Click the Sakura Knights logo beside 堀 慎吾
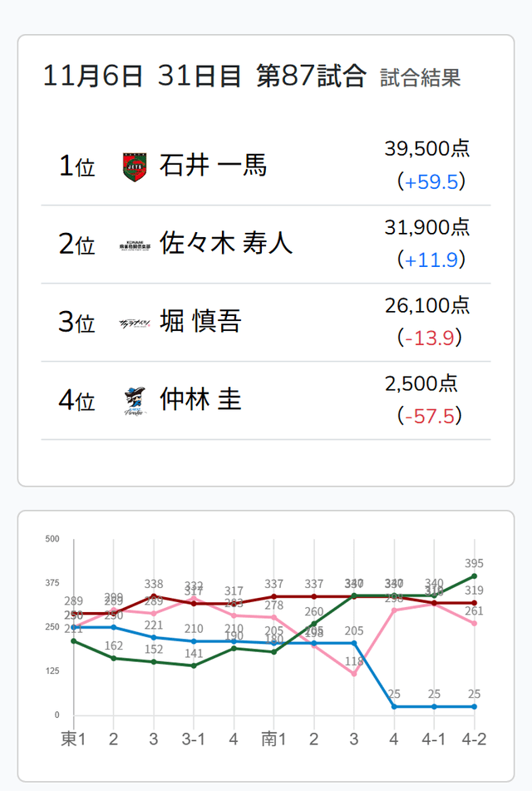The image size is (532, 791). 135,322
